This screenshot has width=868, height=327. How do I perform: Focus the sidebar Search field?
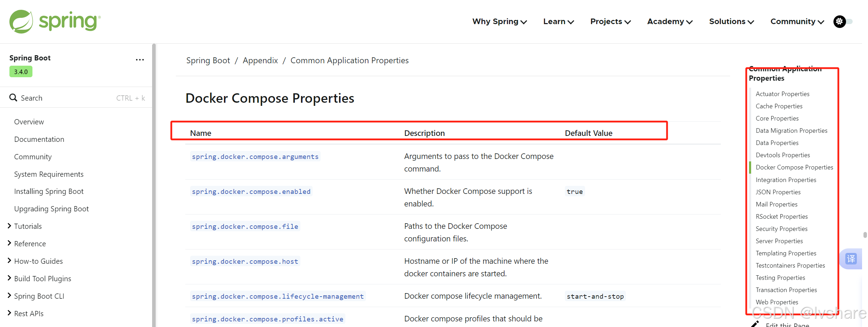point(77,98)
